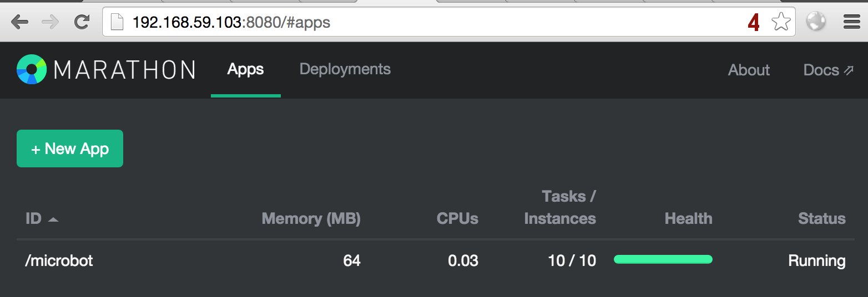
Task: Open the Deployments tab
Action: point(345,69)
